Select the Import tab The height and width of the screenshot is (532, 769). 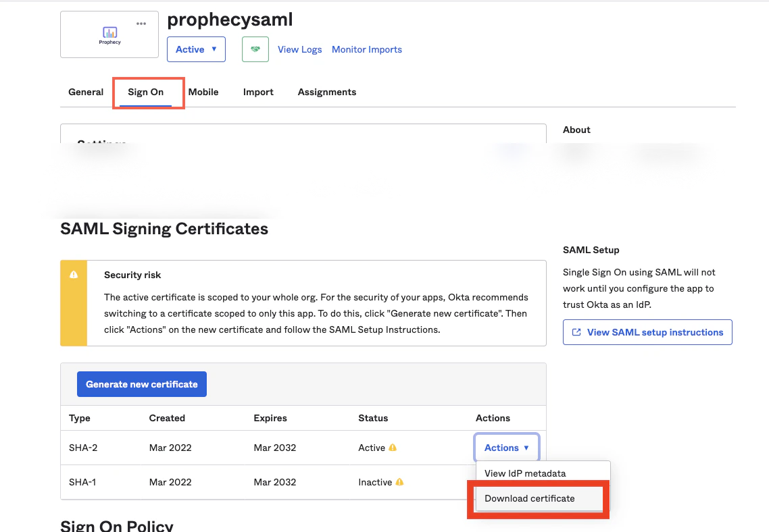pyautogui.click(x=258, y=92)
